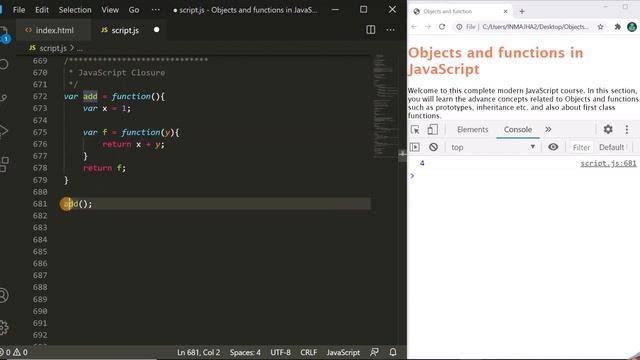Open the Edit menu
Viewport: 640px width, 360px height.
point(42,10)
